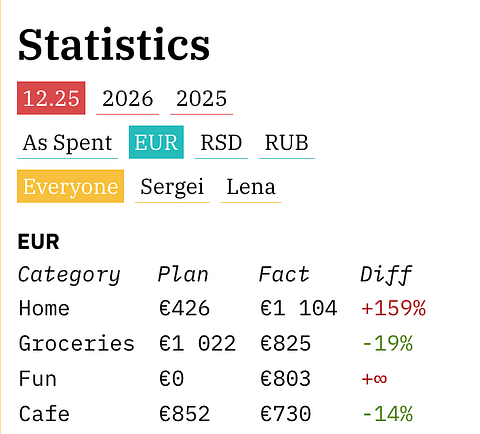Click the Diff column header
480x434 pixels.
pyautogui.click(x=386, y=275)
